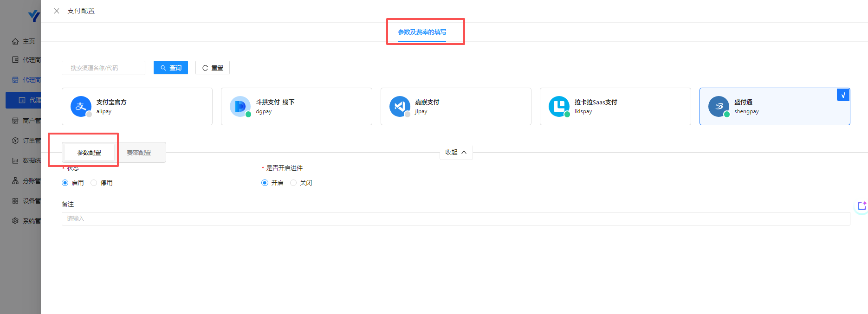Choose 关闭 for 是否开启进件

coord(293,183)
